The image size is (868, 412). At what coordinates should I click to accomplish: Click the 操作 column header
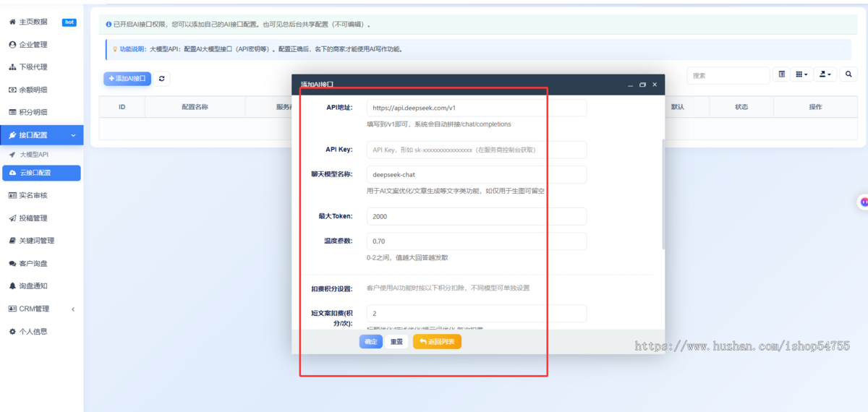tap(815, 107)
